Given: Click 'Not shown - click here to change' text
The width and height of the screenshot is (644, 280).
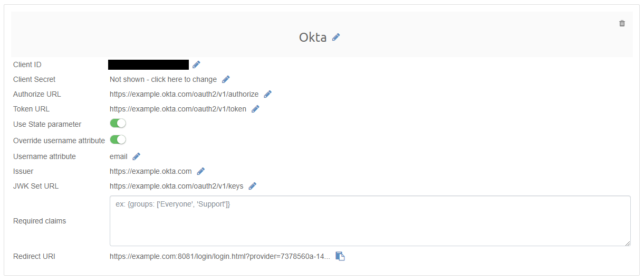Looking at the screenshot, I should tap(163, 79).
